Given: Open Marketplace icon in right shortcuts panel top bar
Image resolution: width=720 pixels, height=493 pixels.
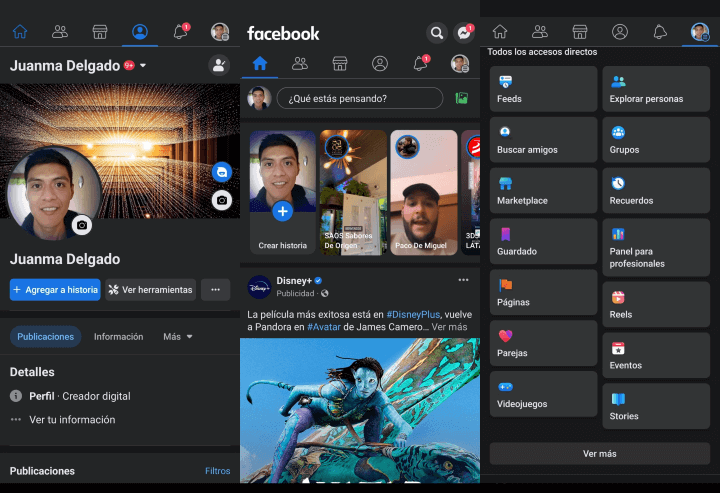Looking at the screenshot, I should pyautogui.click(x=580, y=32).
